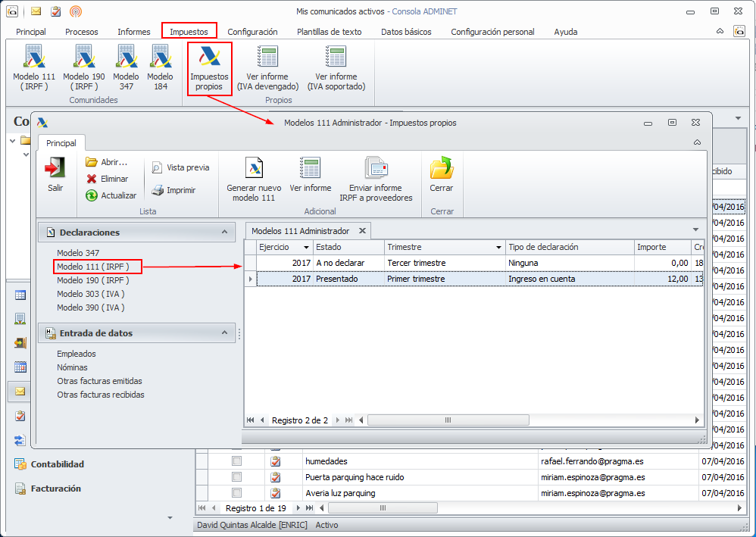
Task: Click top grid icon in left sidebar
Action: click(20, 295)
